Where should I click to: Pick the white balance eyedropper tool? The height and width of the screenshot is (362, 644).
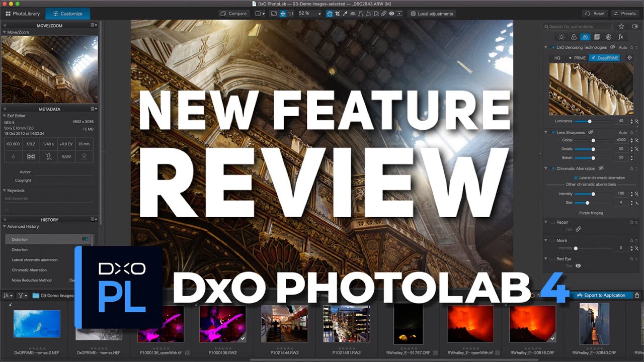pos(345,14)
